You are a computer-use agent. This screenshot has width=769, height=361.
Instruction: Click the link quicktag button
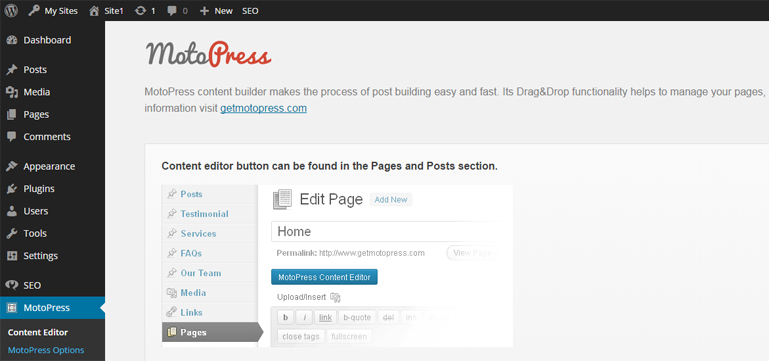coord(325,318)
